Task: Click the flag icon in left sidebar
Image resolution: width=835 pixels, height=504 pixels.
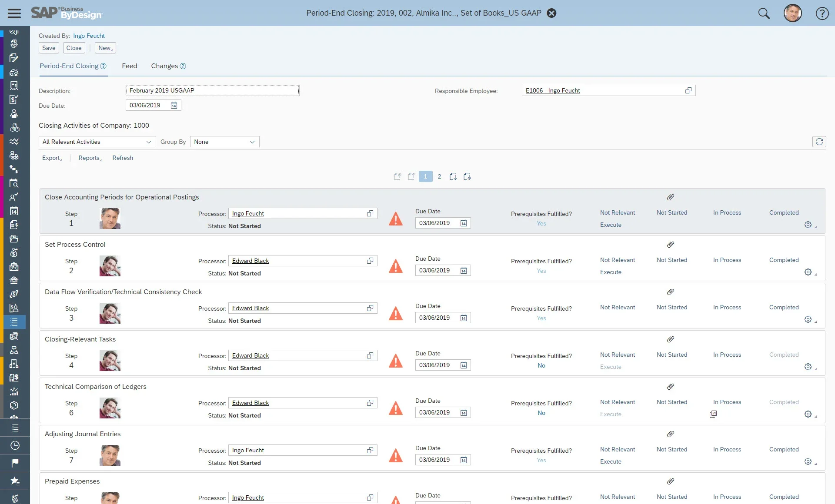Action: [x=14, y=463]
